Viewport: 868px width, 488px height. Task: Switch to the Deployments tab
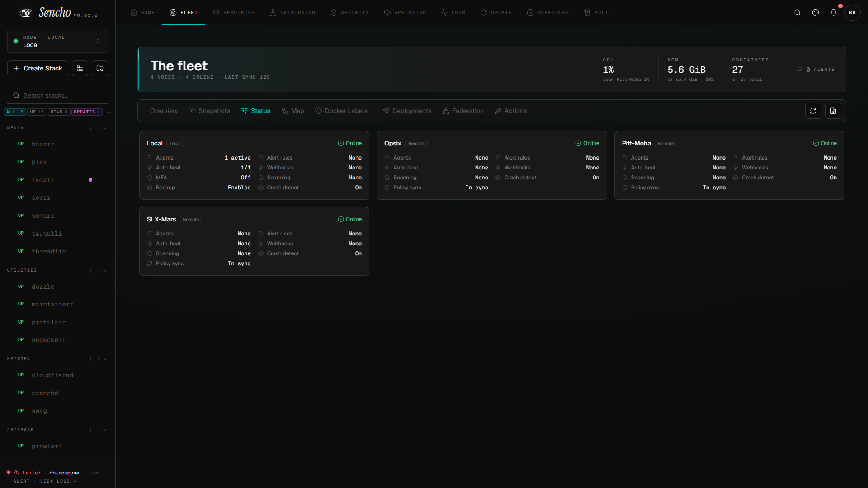(407, 111)
